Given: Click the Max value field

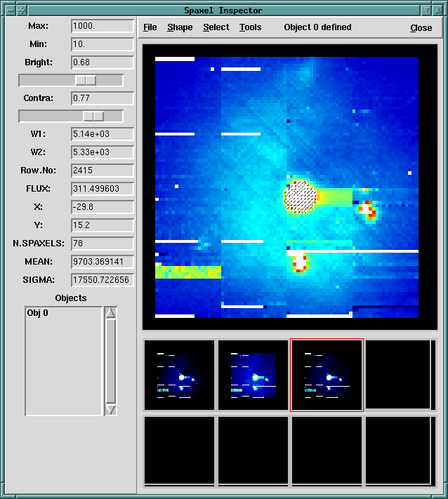Looking at the screenshot, I should point(103,26).
